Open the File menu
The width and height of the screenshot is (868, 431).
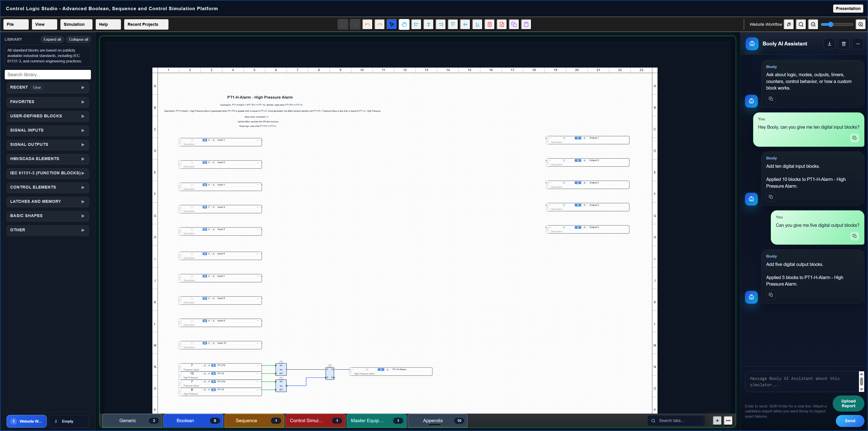click(x=16, y=24)
